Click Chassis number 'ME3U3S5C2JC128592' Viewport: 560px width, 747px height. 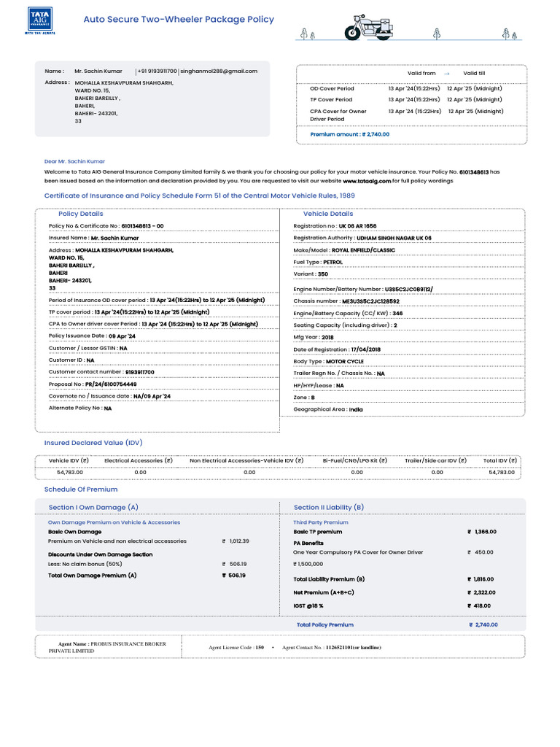click(x=371, y=301)
